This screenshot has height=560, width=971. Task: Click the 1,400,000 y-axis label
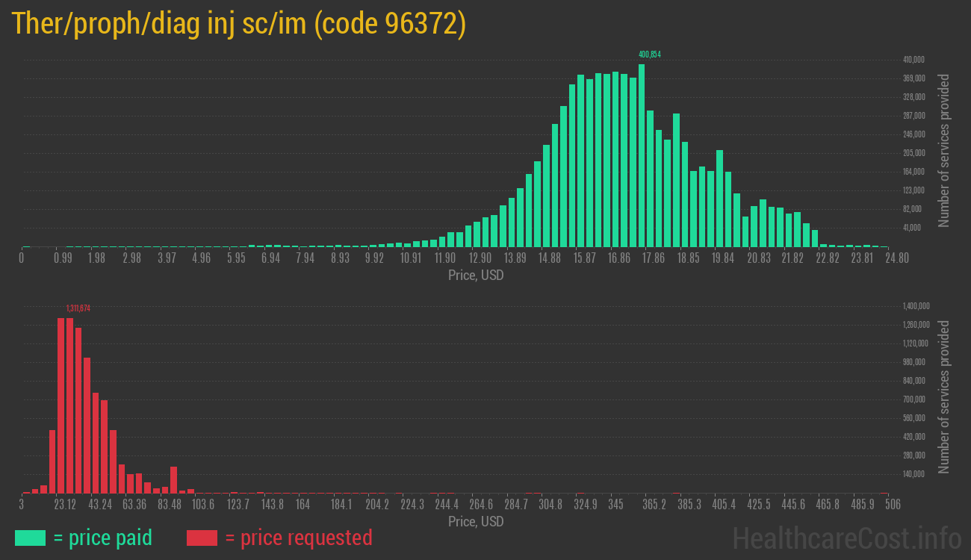click(x=916, y=306)
